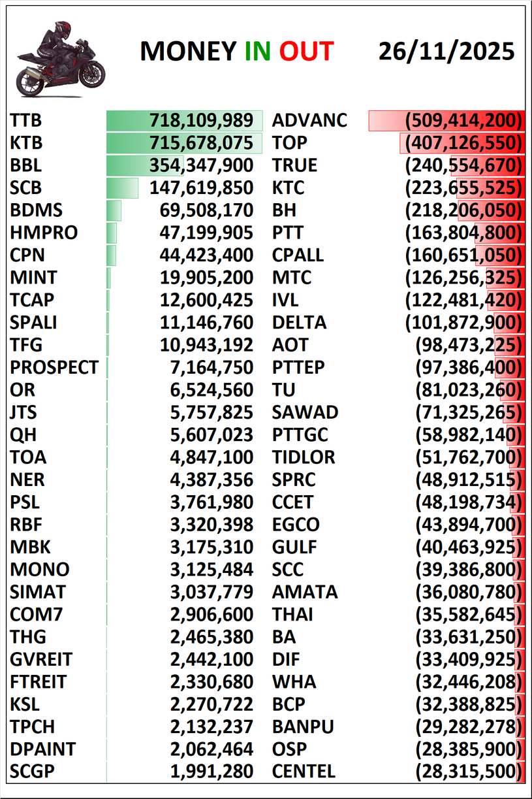This screenshot has width=532, height=799.
Task: Select the PTTEP ticker cell
Action: (x=298, y=368)
